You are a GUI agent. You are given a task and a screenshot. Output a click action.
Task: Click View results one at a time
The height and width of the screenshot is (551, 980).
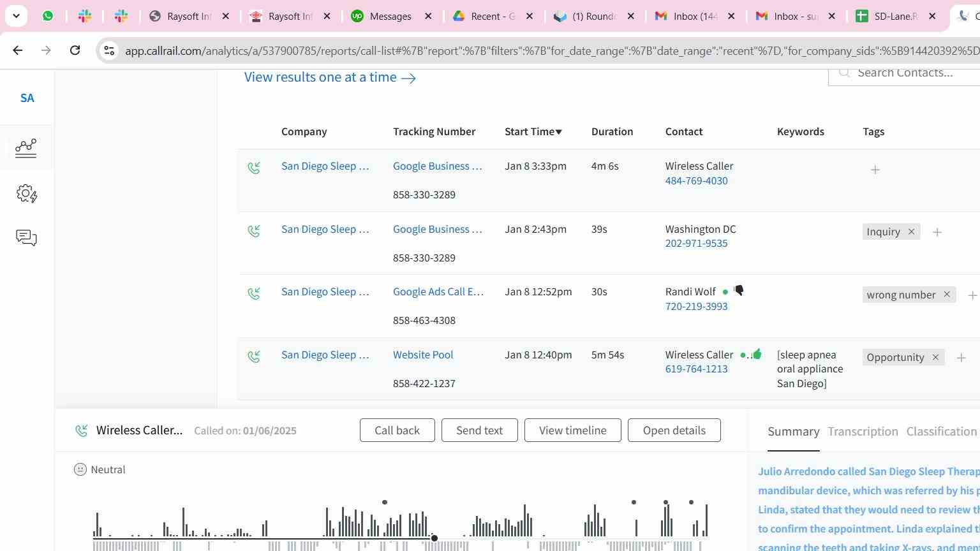pyautogui.click(x=330, y=77)
